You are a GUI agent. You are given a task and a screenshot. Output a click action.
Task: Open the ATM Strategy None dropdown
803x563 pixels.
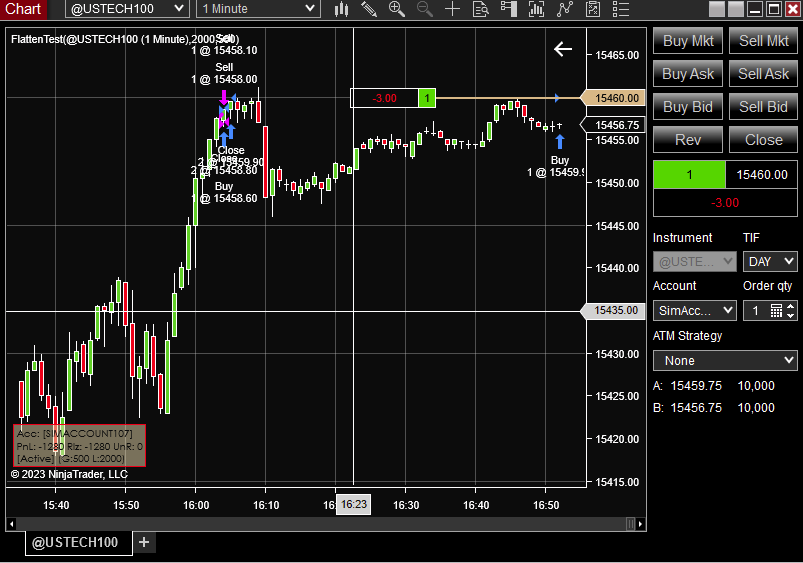click(x=725, y=361)
